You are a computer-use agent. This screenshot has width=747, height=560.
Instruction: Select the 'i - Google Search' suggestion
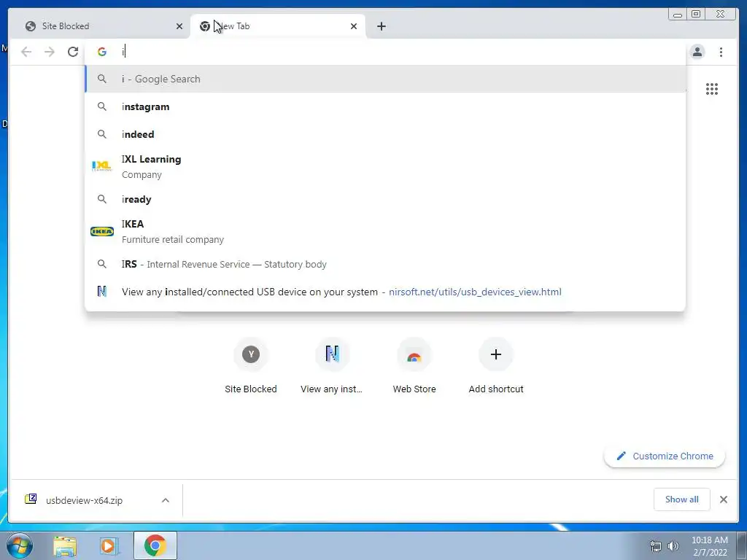pyautogui.click(x=385, y=79)
